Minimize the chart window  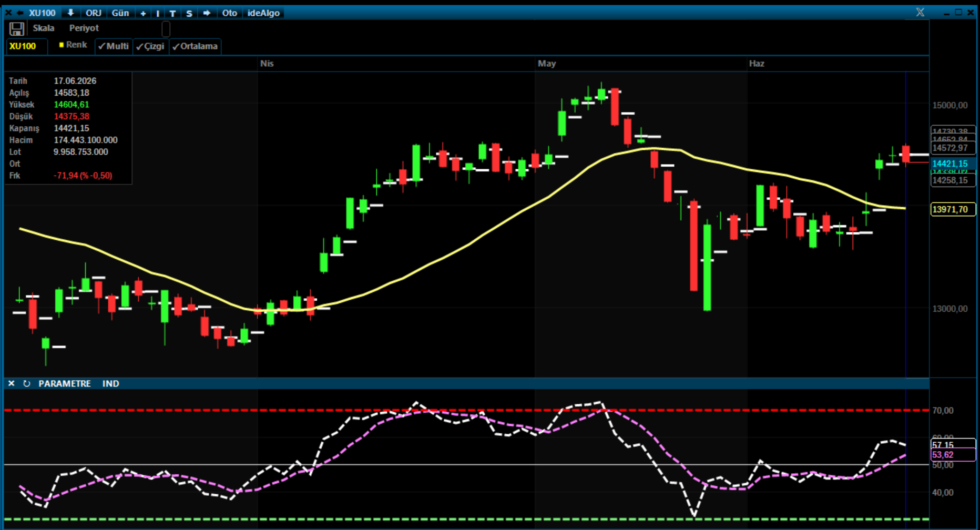pos(946,13)
